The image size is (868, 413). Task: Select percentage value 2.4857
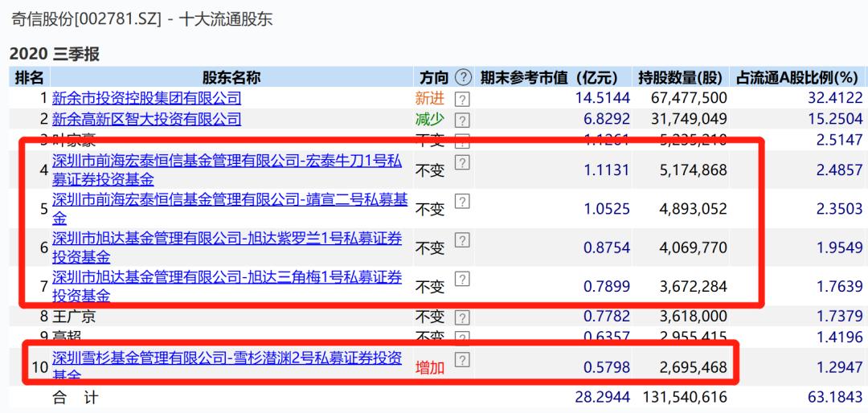click(839, 170)
